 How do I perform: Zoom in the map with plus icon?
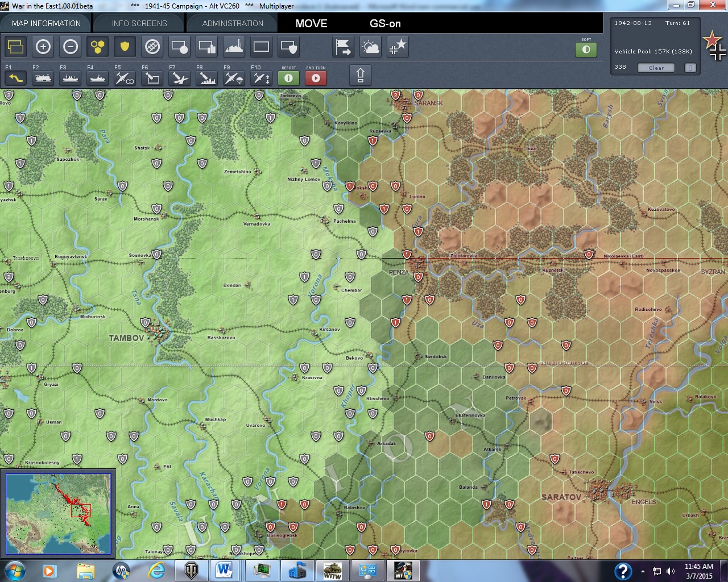43,47
